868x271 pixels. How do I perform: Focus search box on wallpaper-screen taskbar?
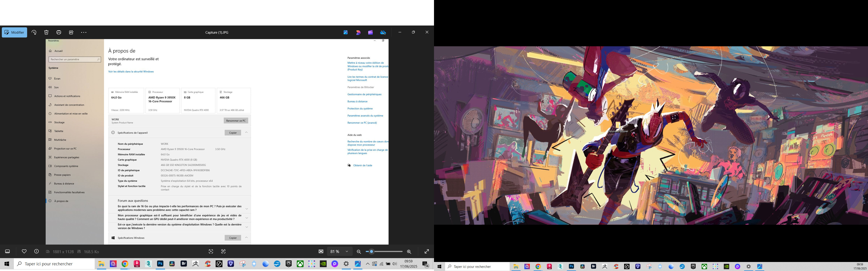pos(477,267)
